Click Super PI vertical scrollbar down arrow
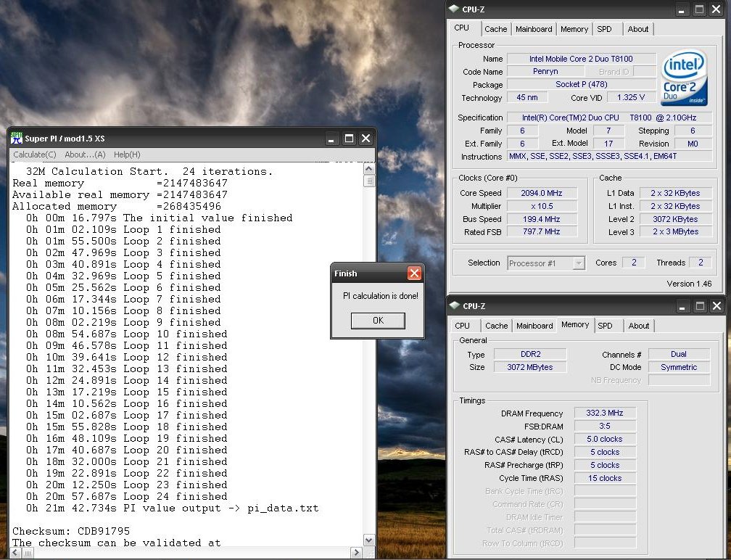Image resolution: width=731 pixels, height=560 pixels. click(x=368, y=540)
